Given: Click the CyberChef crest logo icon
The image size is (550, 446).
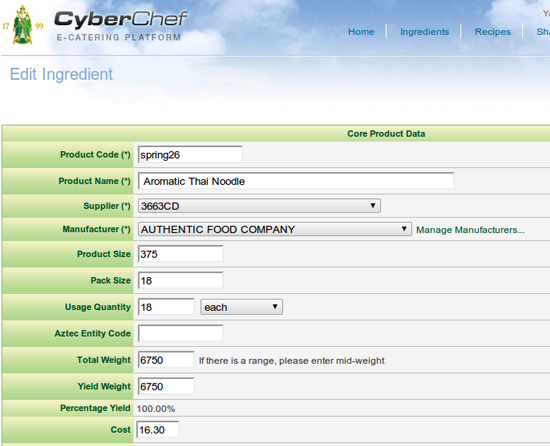Looking at the screenshot, I should click(23, 25).
